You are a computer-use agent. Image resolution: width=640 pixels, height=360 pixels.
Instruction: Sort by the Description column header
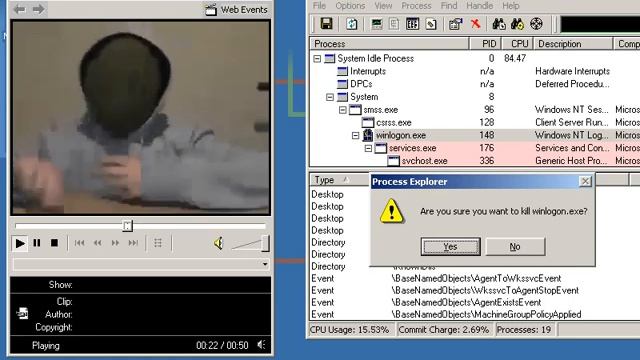(x=573, y=44)
